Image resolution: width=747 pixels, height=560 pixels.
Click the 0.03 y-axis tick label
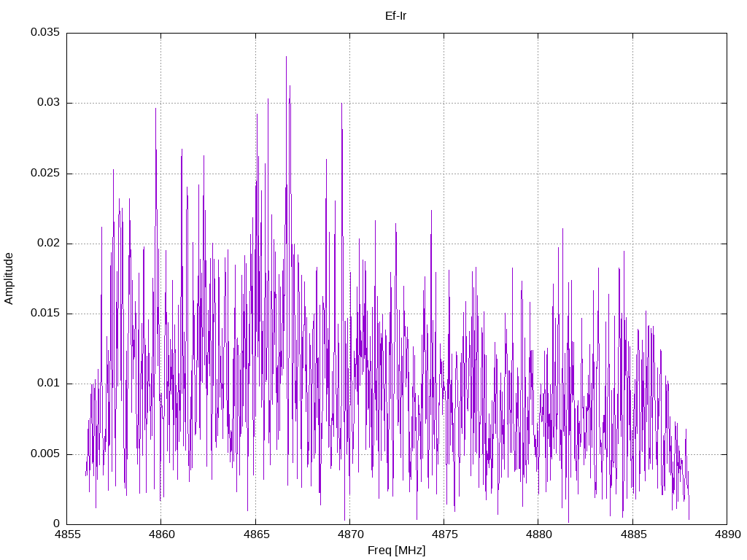click(x=49, y=102)
